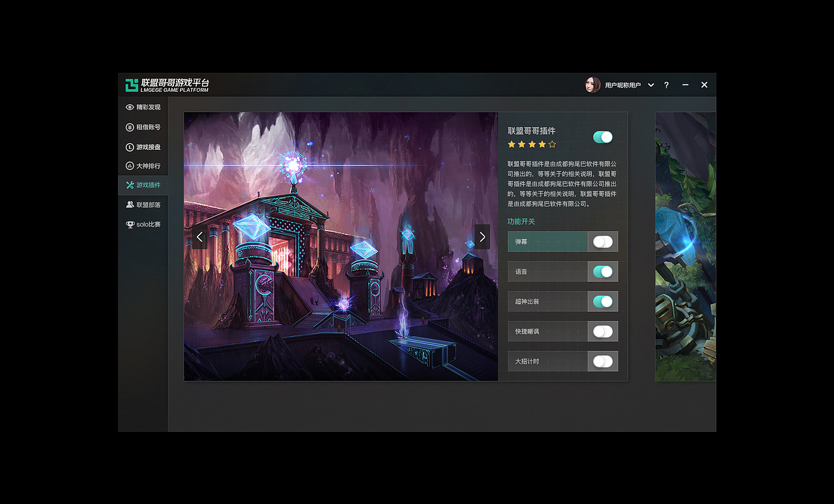Show previous slide with left arrow
The image size is (834, 504).
tap(199, 237)
